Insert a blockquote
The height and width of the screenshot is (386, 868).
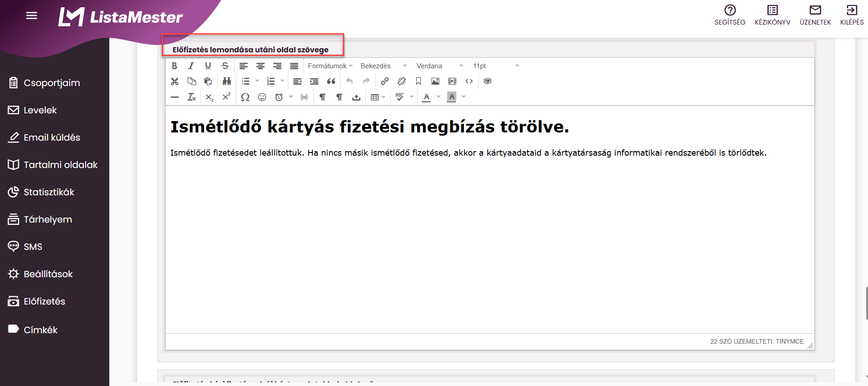(x=331, y=81)
